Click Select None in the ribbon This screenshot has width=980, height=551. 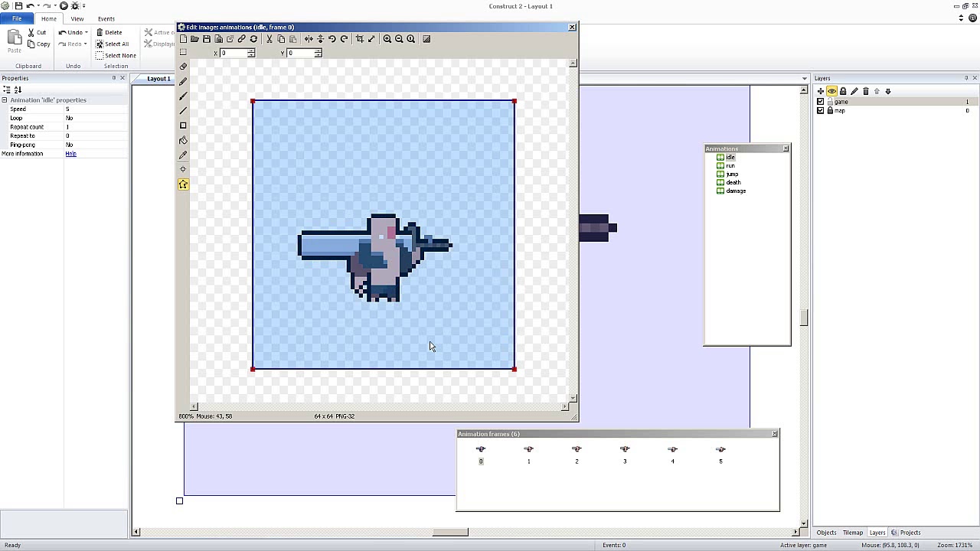pyautogui.click(x=116, y=56)
